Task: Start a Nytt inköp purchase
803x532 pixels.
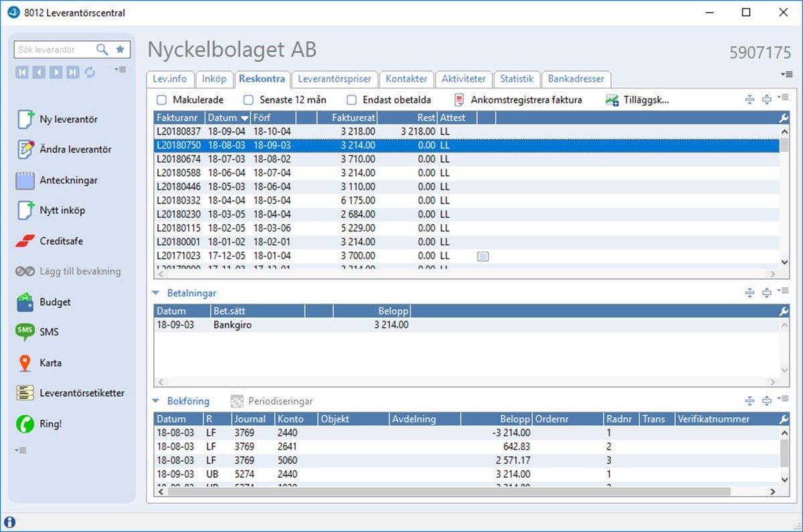Action: coord(51,210)
